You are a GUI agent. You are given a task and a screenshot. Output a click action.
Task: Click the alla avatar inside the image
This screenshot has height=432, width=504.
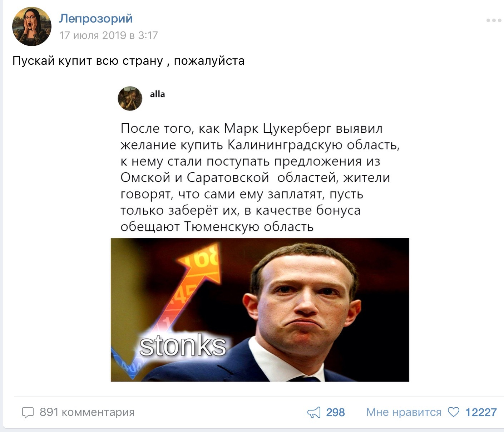click(130, 98)
